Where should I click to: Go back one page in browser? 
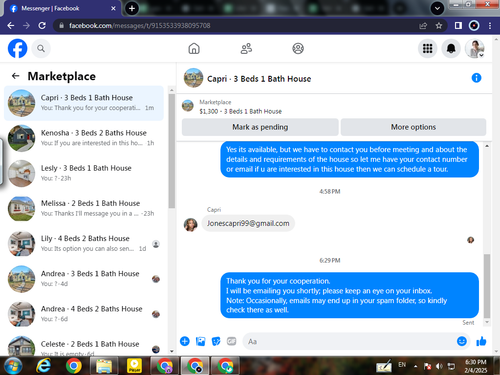tap(11, 26)
